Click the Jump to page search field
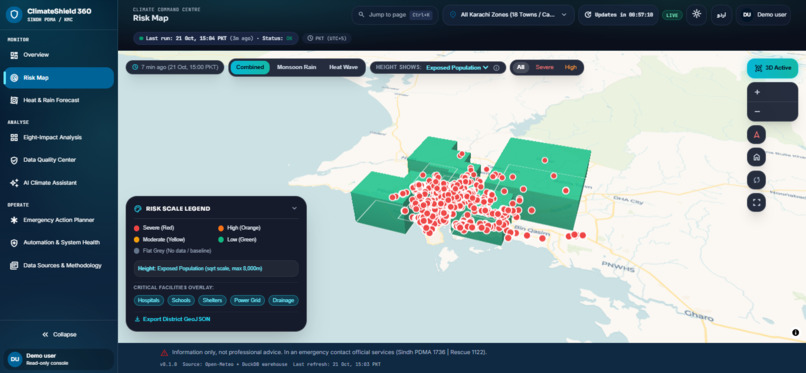806x373 pixels. (x=395, y=15)
